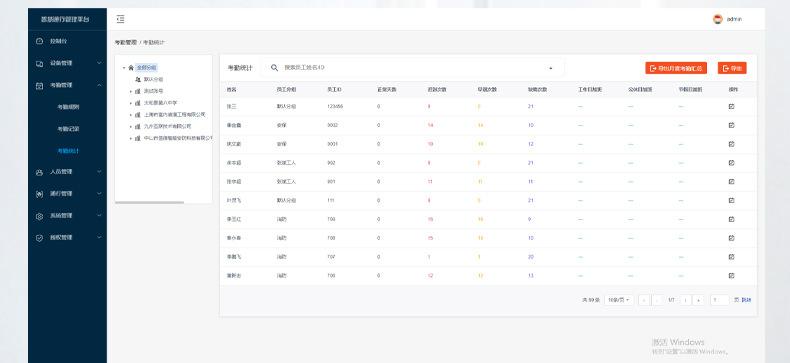Select 考勤统计 in the sidebar

68,151
